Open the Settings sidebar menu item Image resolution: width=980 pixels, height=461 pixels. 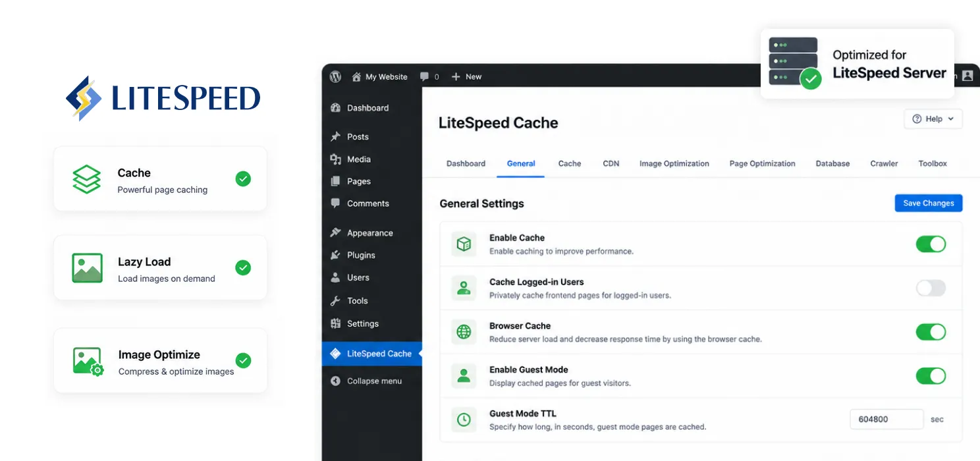pyautogui.click(x=371, y=323)
